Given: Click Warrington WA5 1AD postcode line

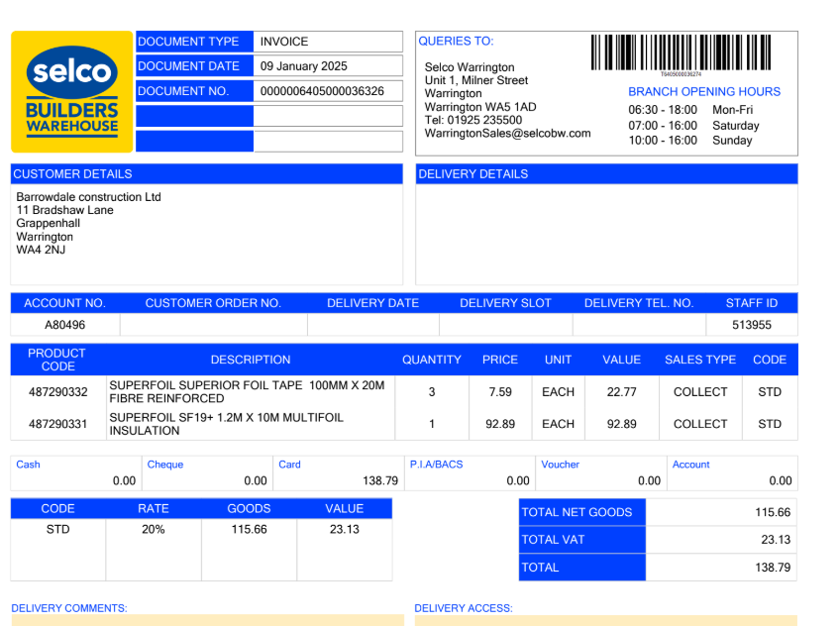Looking at the screenshot, I should (x=480, y=107).
